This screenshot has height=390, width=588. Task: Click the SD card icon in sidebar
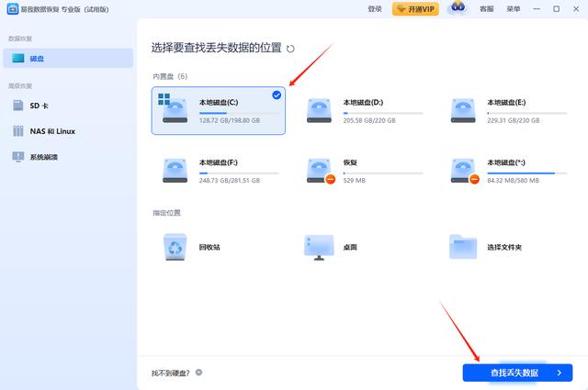click(x=18, y=106)
